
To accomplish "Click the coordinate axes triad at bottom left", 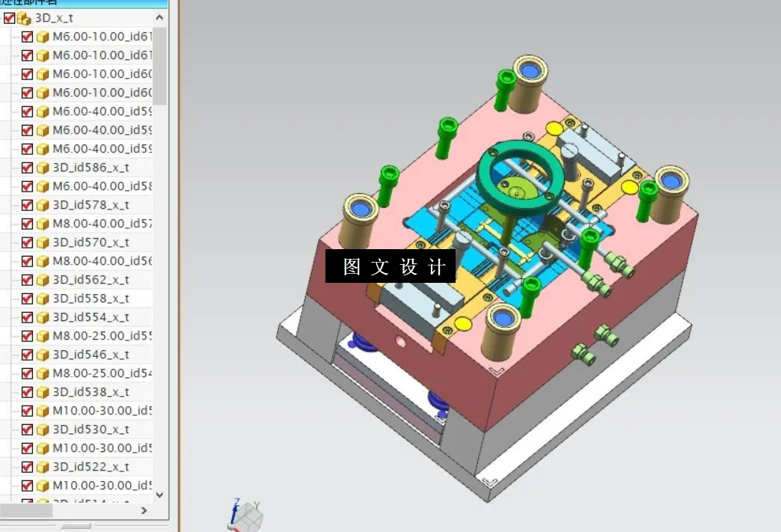I will [245, 513].
